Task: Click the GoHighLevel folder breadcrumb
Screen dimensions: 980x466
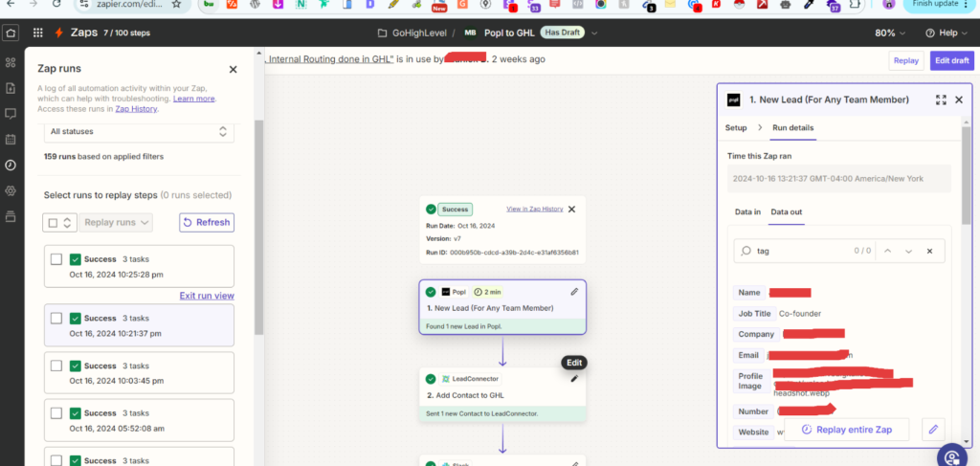Action: coord(419,33)
